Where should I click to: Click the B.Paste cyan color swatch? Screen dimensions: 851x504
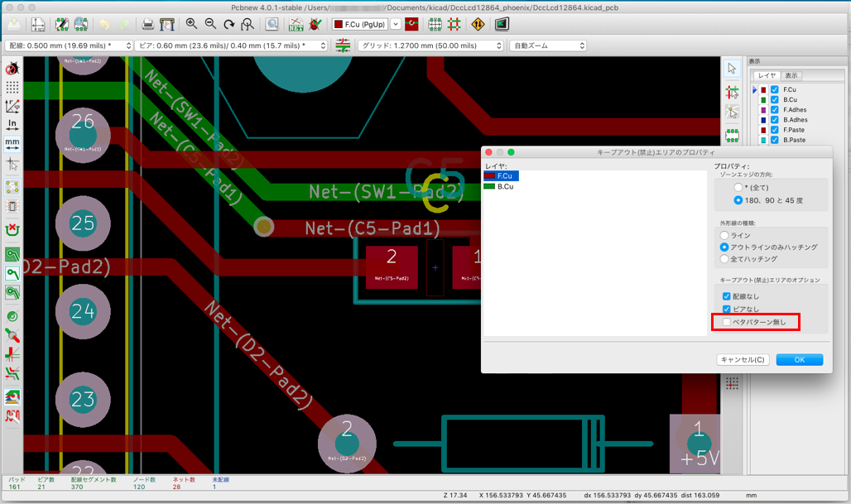point(763,140)
